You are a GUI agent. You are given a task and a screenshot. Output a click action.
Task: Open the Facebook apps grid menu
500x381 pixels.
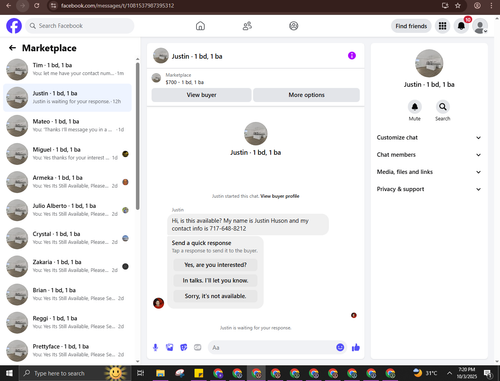click(442, 26)
